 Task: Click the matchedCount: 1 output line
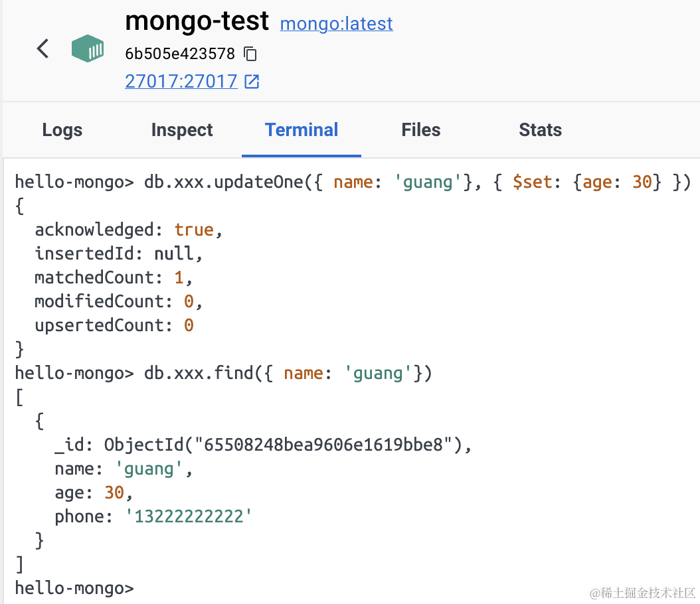(x=114, y=277)
